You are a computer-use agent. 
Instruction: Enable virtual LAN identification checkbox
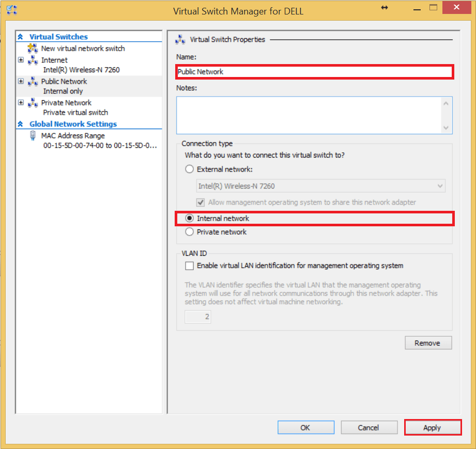[x=189, y=265]
